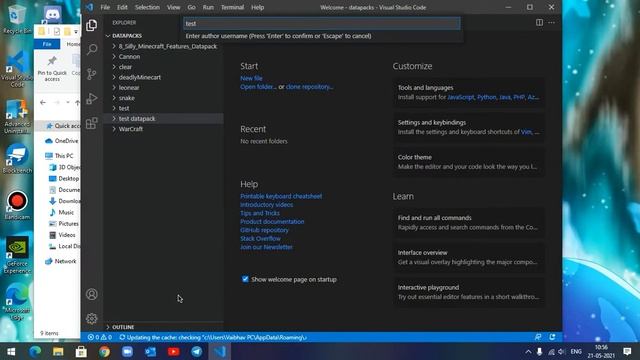
Task: Open the Help menu
Action: pos(258,7)
